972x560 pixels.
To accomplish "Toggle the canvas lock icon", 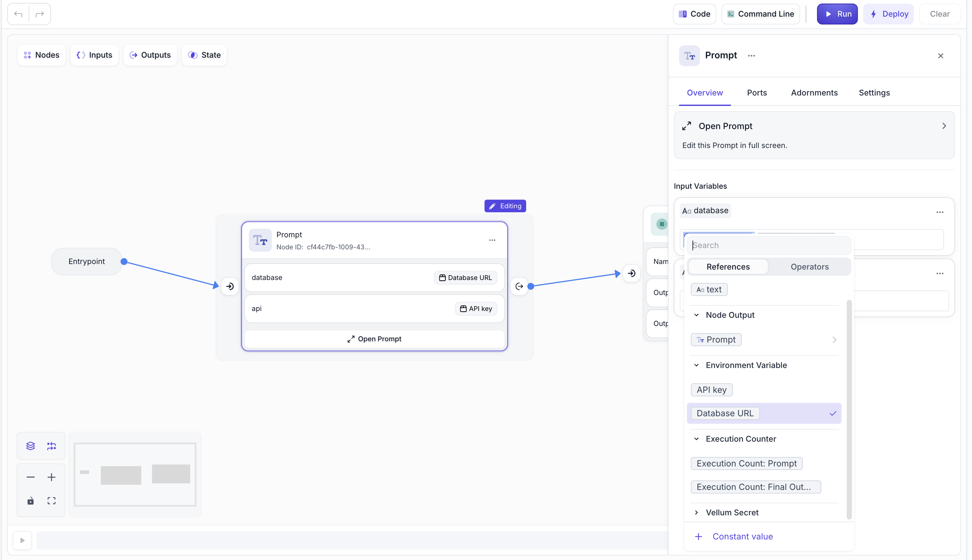I will [30, 501].
